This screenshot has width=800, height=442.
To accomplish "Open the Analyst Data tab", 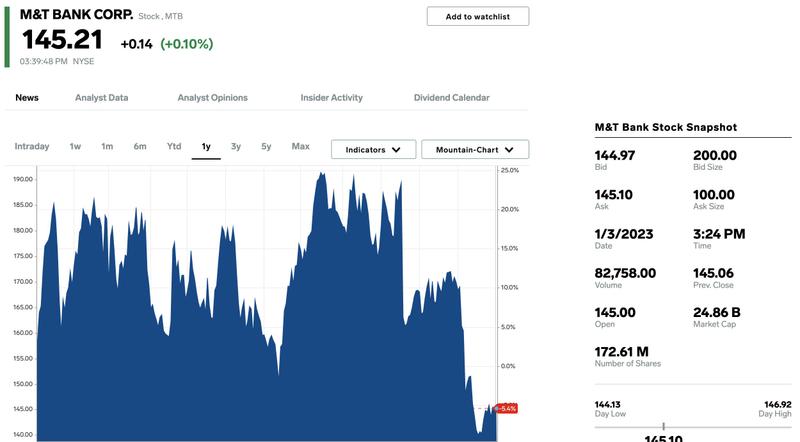I will 102,97.
